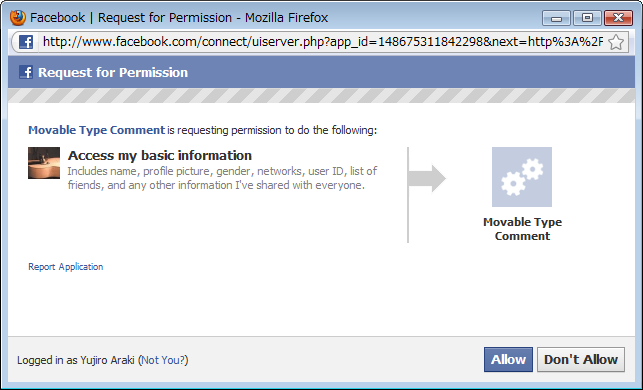The width and height of the screenshot is (643, 390).
Task: Open the Movable Type Comment application link
Action: (96, 130)
